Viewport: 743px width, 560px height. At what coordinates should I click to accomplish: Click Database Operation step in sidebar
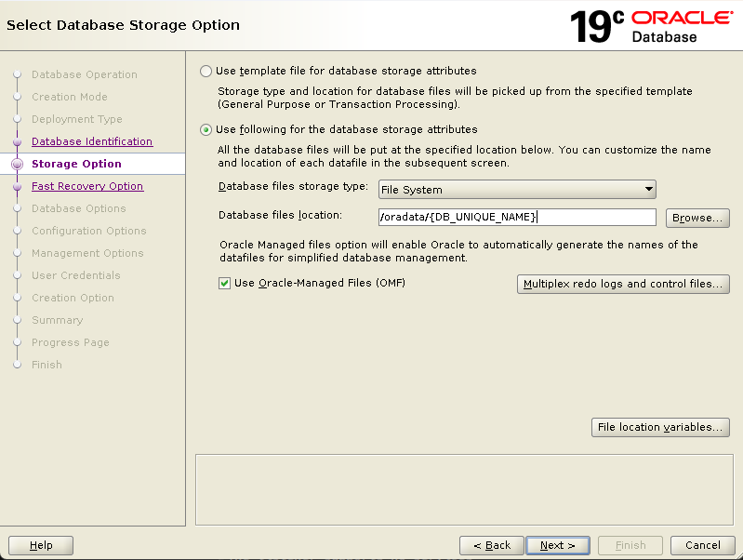pyautogui.click(x=85, y=74)
